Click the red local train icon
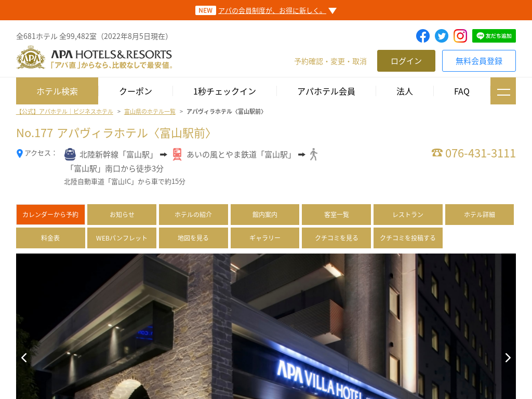The image size is (532, 399). click(177, 154)
